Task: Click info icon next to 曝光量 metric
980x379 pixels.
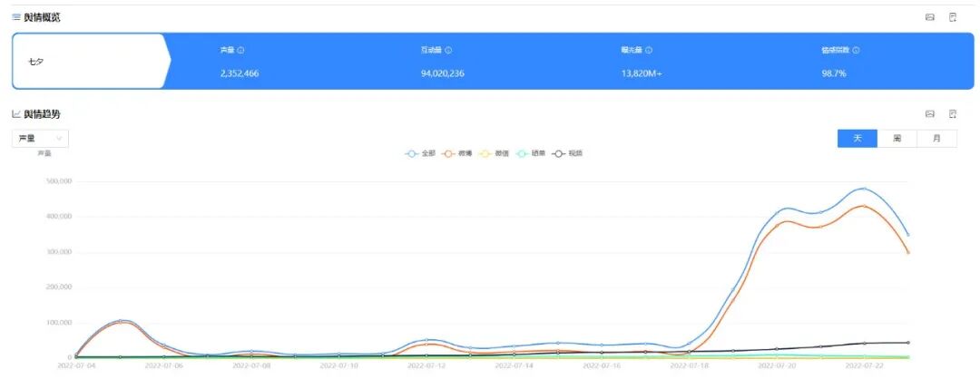Action: coord(649,51)
